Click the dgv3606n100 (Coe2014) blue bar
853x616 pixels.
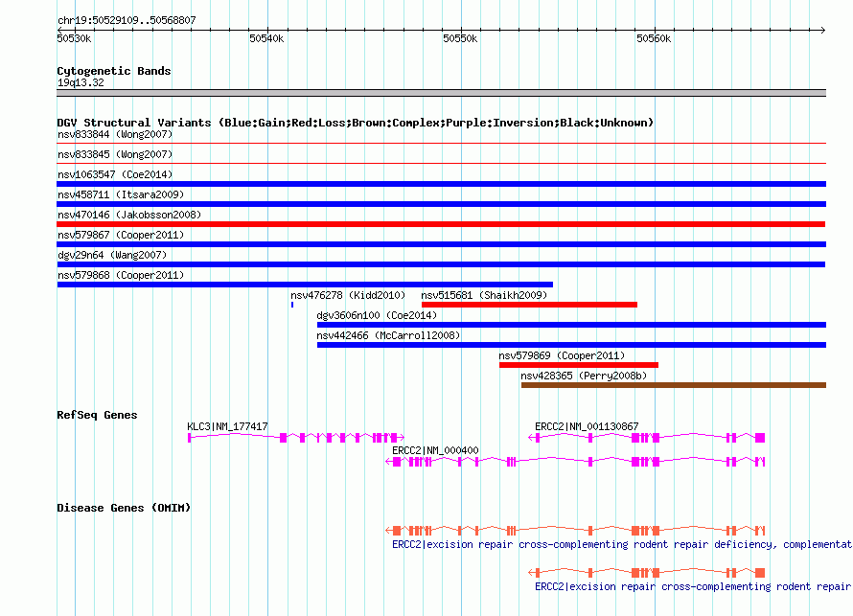pyautogui.click(x=571, y=325)
